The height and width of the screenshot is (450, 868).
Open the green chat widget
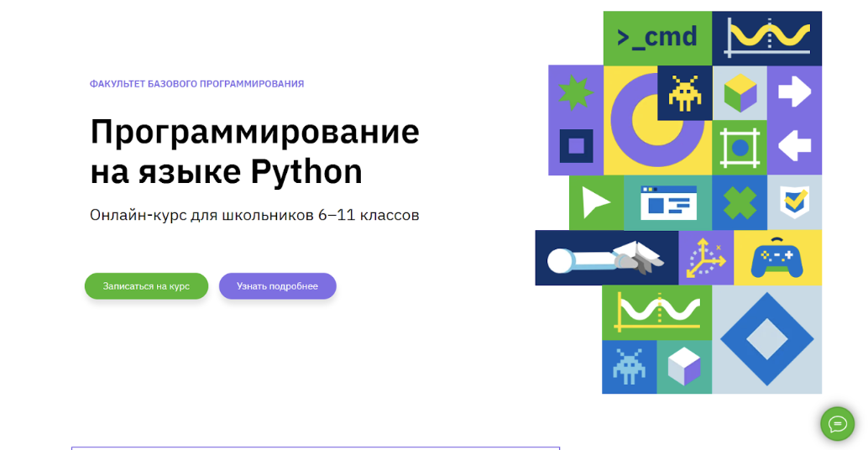(x=836, y=423)
